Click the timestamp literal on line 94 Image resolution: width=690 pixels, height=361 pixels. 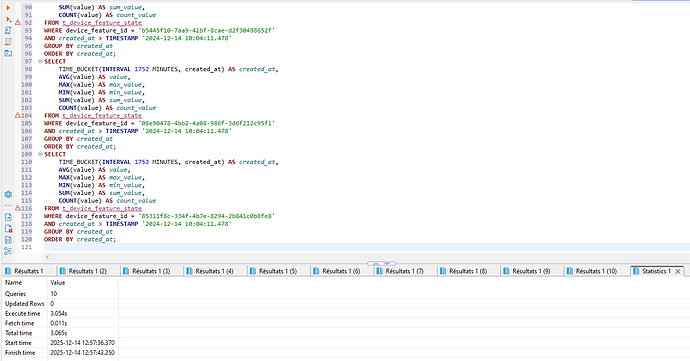tap(187, 38)
